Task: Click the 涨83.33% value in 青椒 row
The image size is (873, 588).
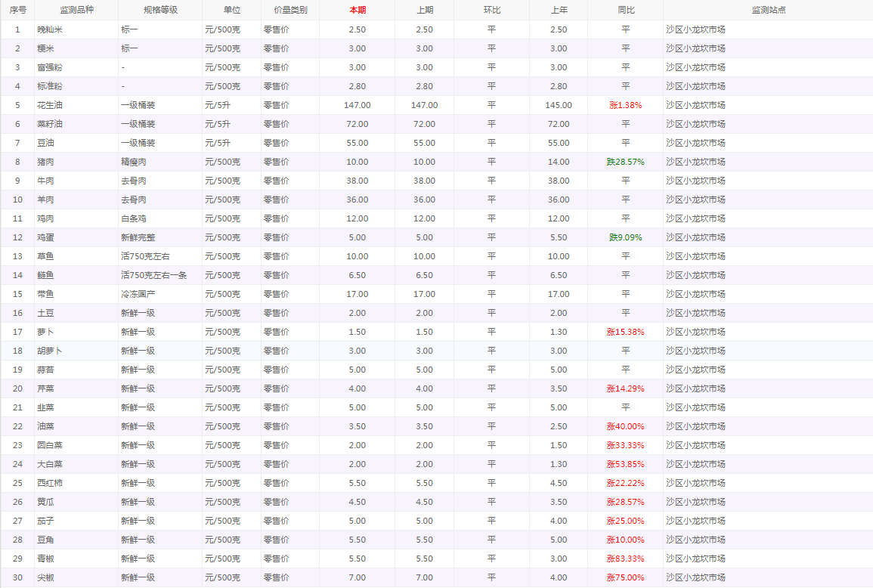Action: click(x=625, y=559)
